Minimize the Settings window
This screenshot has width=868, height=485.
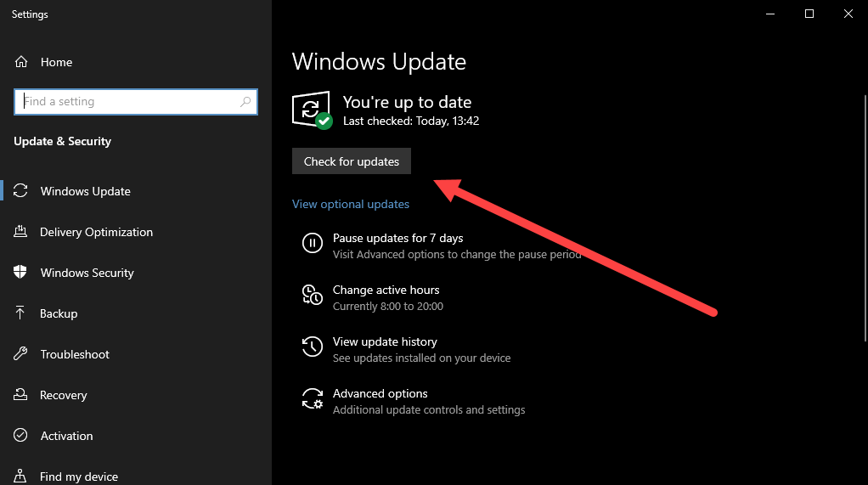pyautogui.click(x=770, y=14)
